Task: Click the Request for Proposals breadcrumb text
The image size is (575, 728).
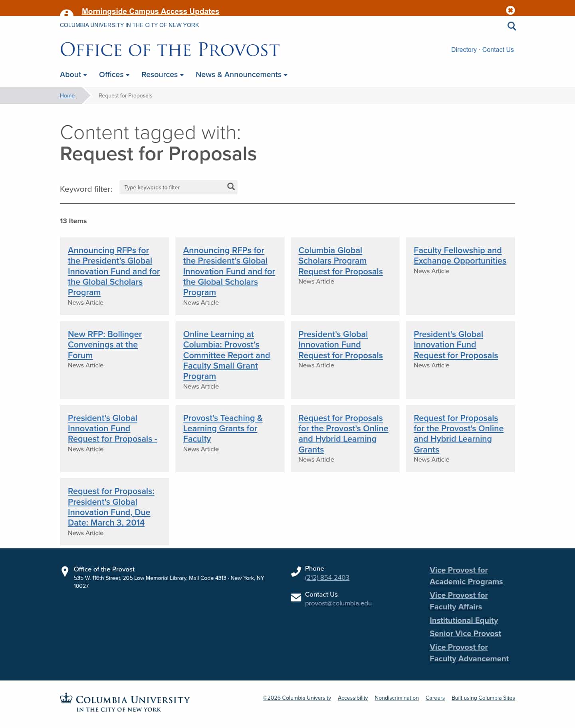Action: point(125,95)
